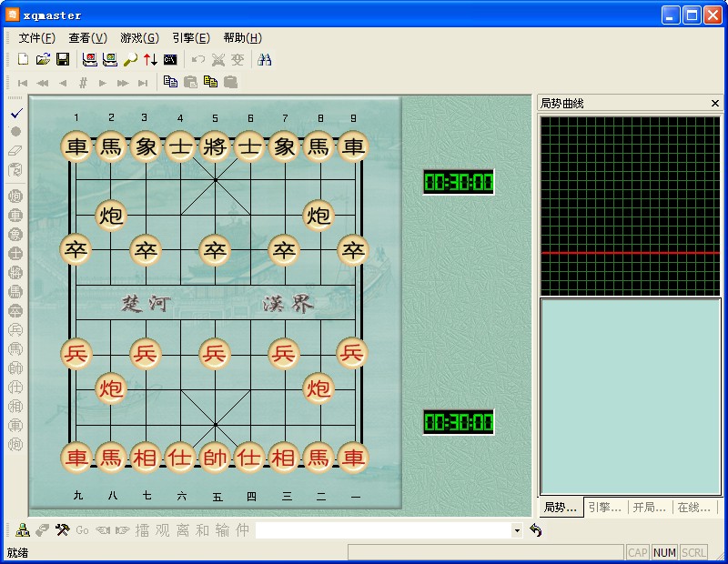Click the 和 draw button
This screenshot has height=564, width=728.
pos(202,530)
